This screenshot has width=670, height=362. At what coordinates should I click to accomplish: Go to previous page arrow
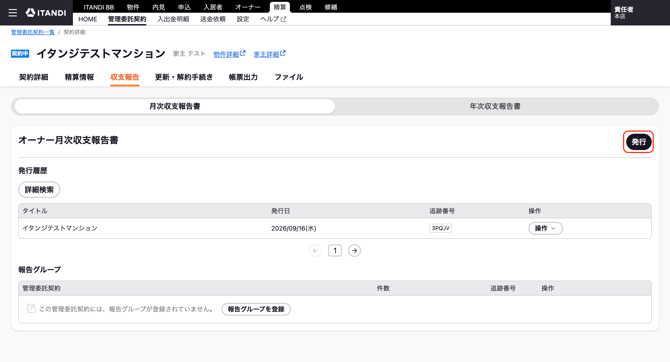click(x=315, y=250)
